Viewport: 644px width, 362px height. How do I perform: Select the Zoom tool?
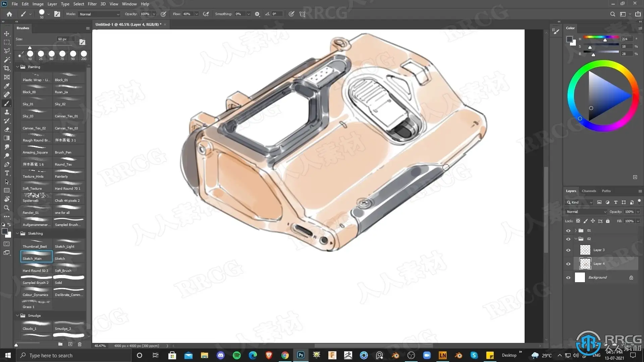(7, 208)
